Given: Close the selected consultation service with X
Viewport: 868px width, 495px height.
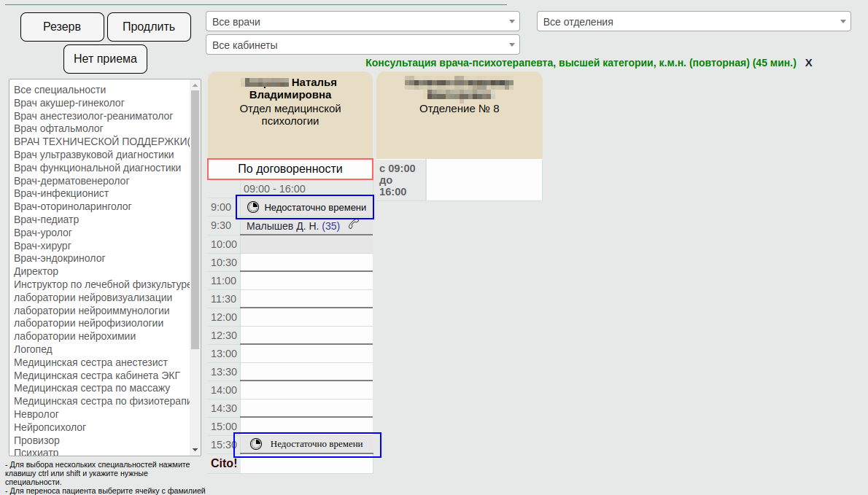Looking at the screenshot, I should pos(808,63).
